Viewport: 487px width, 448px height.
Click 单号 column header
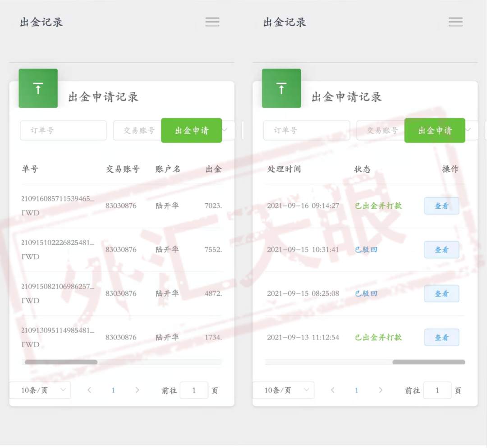pyautogui.click(x=30, y=169)
